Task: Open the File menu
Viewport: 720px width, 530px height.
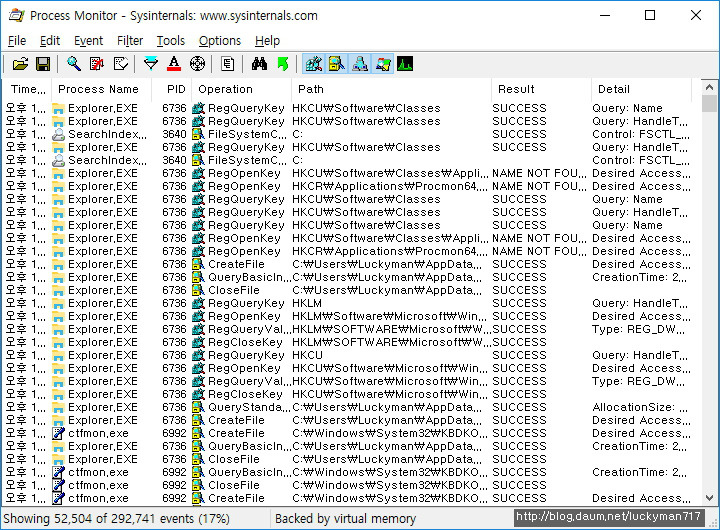Action: (17, 41)
